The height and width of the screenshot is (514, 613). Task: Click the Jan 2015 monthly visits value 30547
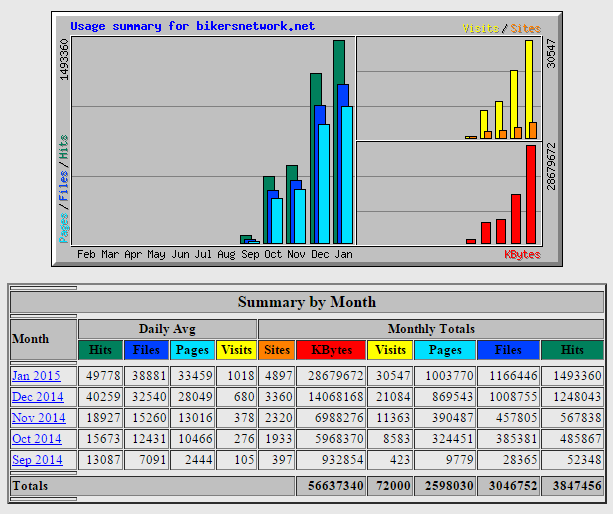click(393, 376)
